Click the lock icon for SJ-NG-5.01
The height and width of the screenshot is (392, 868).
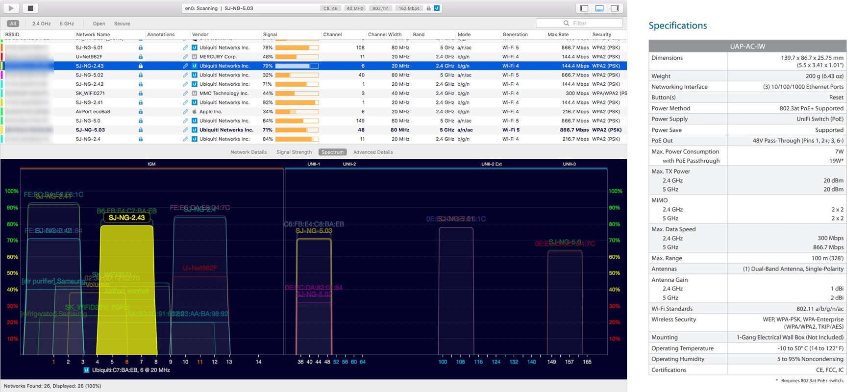(x=141, y=48)
